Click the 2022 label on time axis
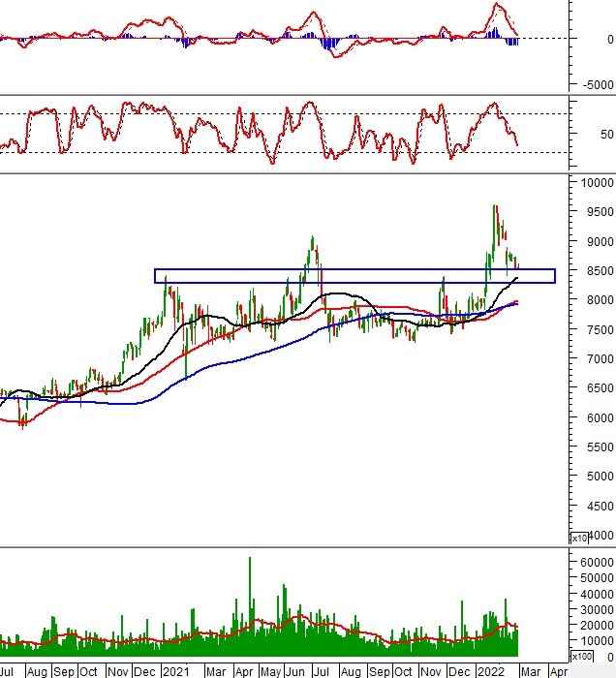Screen dimensions: 616x678 click(x=491, y=671)
